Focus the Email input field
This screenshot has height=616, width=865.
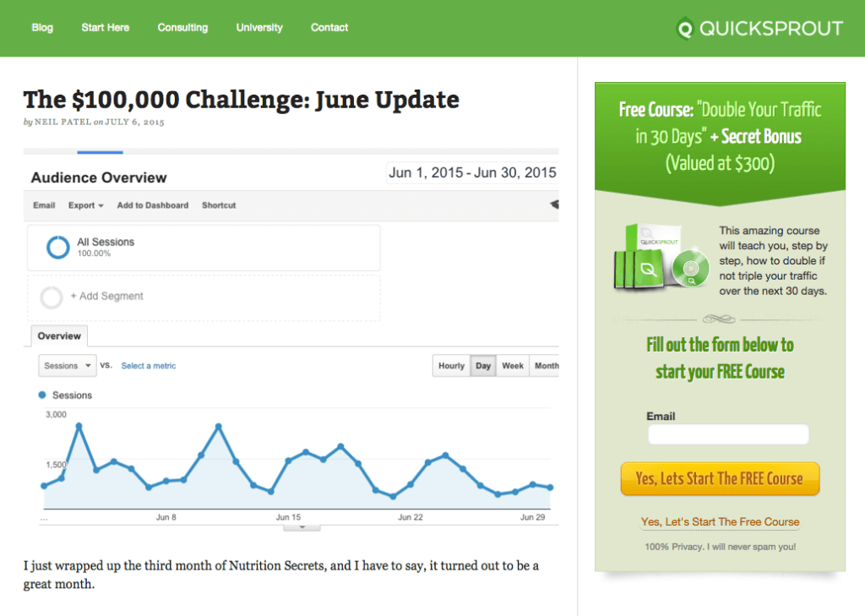click(x=728, y=434)
